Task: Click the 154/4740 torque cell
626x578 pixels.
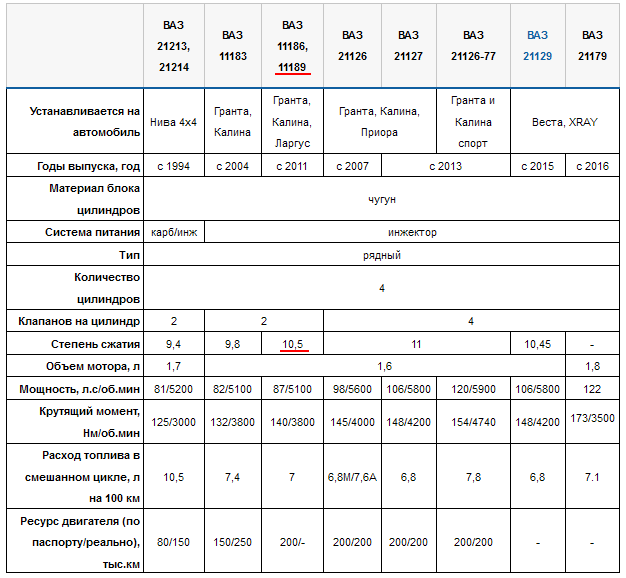Action: (473, 422)
